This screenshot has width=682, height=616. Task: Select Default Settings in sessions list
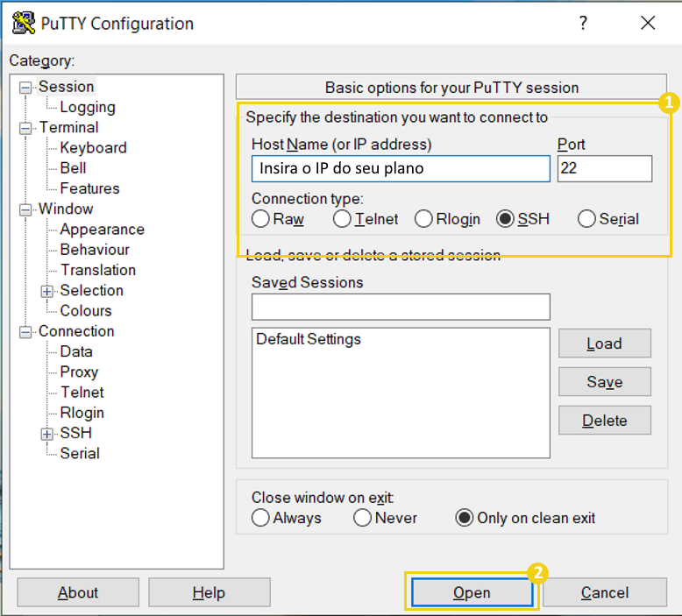click(309, 339)
